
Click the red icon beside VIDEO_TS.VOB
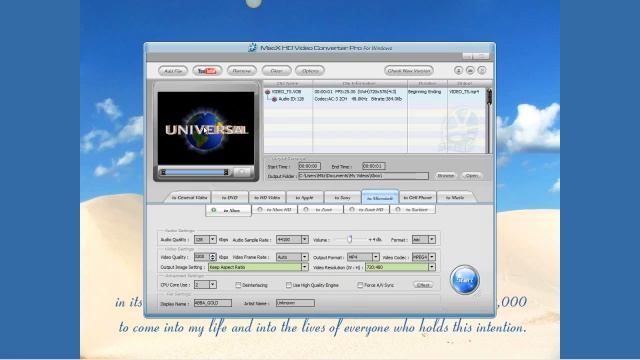point(268,92)
